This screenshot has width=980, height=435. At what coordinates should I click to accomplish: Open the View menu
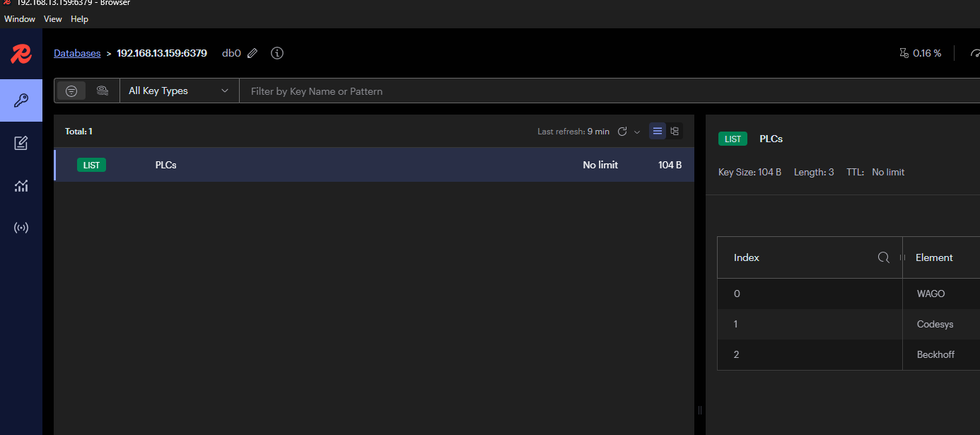(x=53, y=19)
